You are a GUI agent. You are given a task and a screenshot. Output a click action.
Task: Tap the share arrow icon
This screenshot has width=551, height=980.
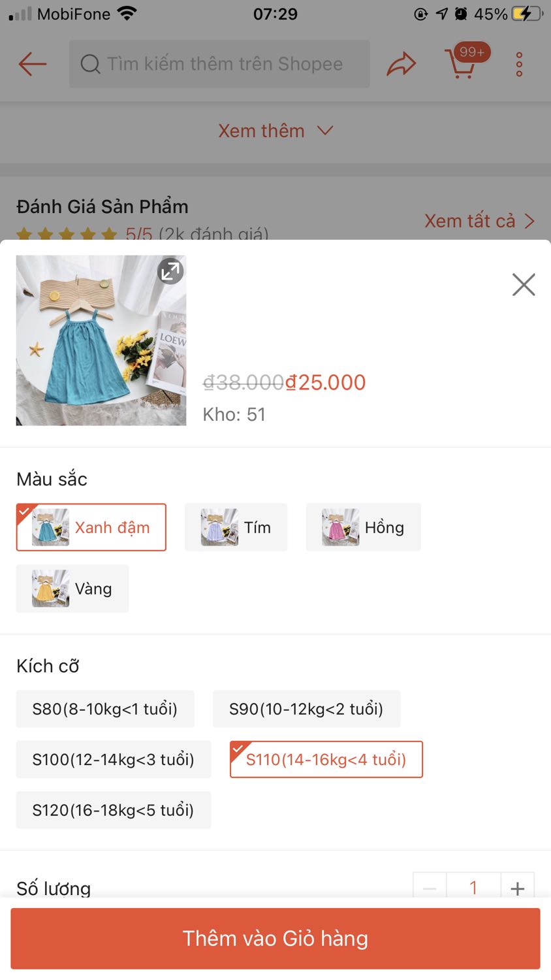tap(401, 63)
